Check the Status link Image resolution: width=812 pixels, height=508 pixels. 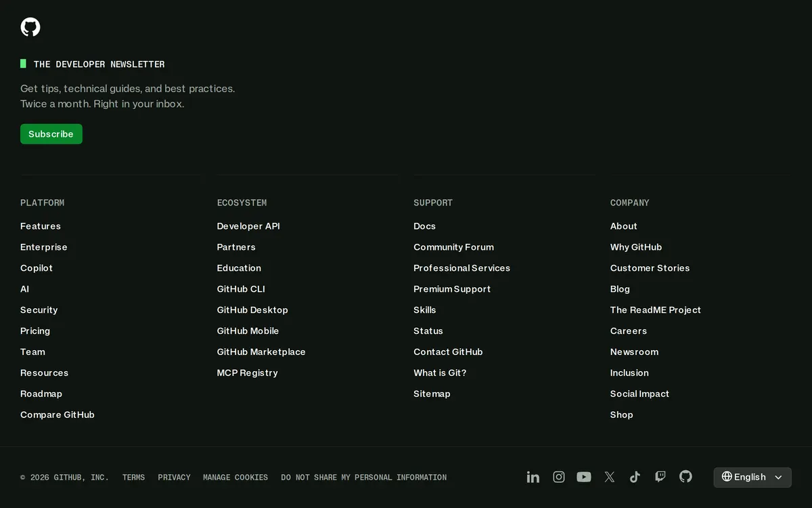tap(428, 331)
